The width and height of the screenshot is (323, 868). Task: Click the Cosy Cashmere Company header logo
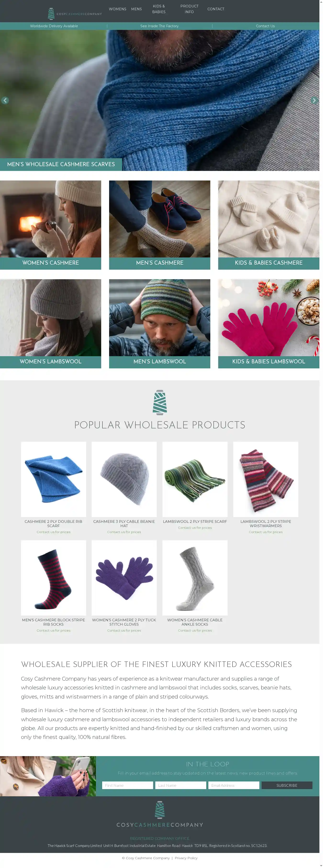[74, 14]
